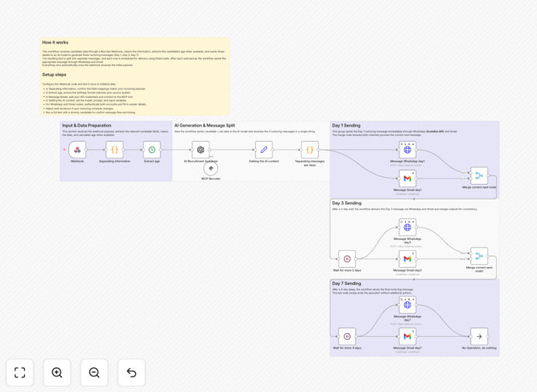Viewport: 537px width, 392px height.
Task: Click the How it works sticky note heading
Action: 55,43
